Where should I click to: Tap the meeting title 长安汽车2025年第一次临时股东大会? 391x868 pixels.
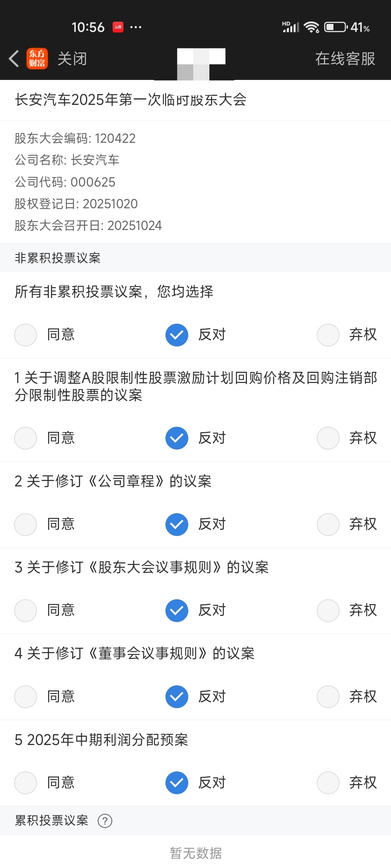131,100
